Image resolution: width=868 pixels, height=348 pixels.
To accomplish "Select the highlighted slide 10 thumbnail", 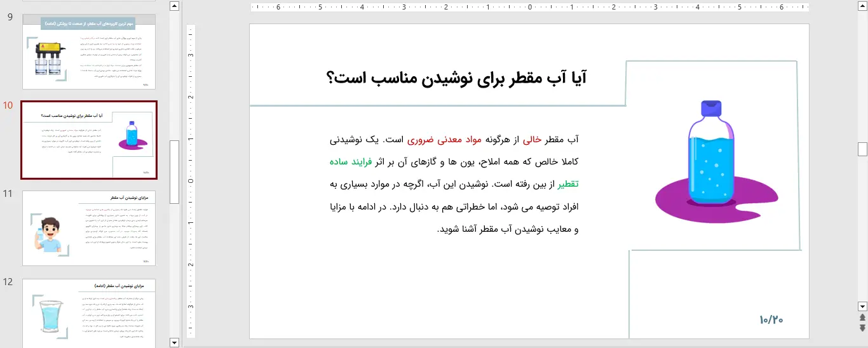I will (x=89, y=140).
